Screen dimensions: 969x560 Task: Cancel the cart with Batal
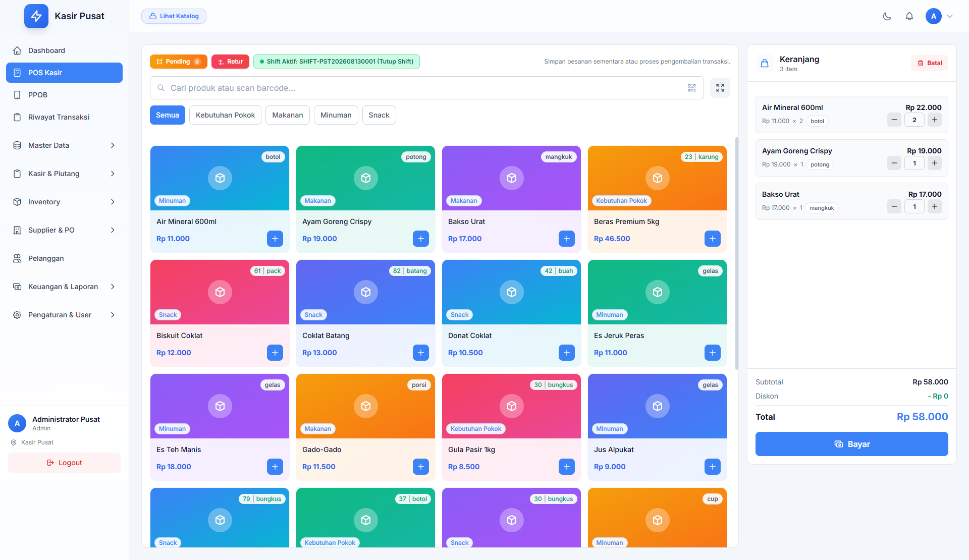pyautogui.click(x=930, y=63)
